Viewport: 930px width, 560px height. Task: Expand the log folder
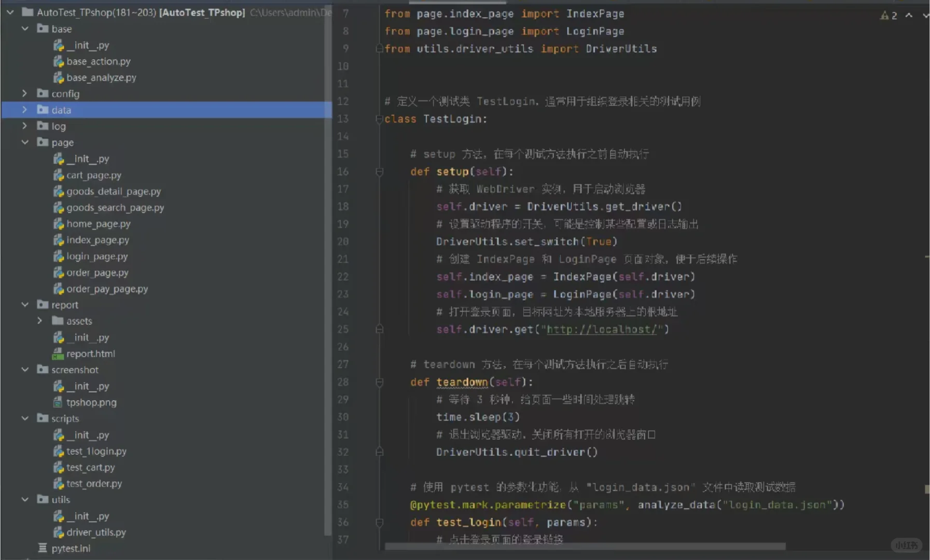click(25, 125)
